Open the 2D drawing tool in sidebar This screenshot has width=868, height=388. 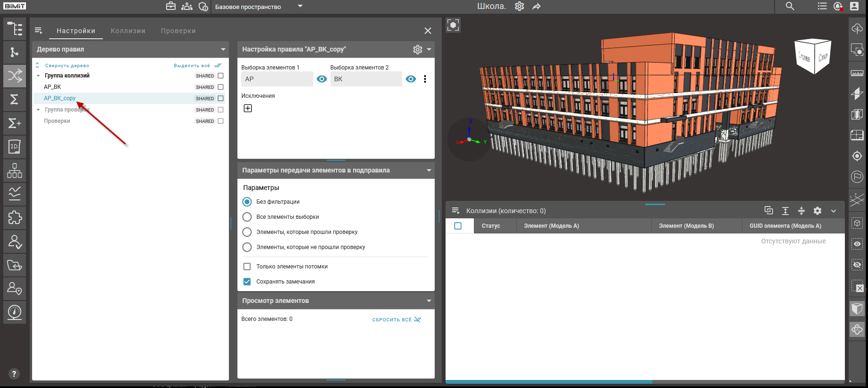click(x=15, y=147)
